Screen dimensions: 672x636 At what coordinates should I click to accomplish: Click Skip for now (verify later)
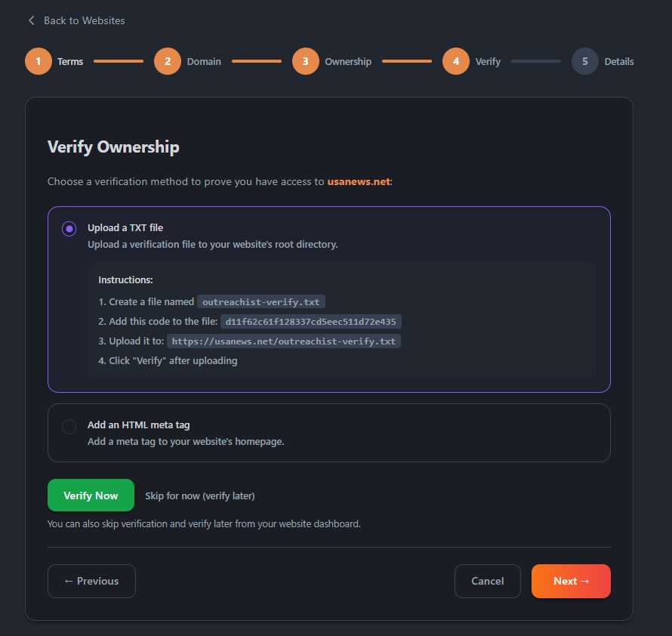coord(199,496)
